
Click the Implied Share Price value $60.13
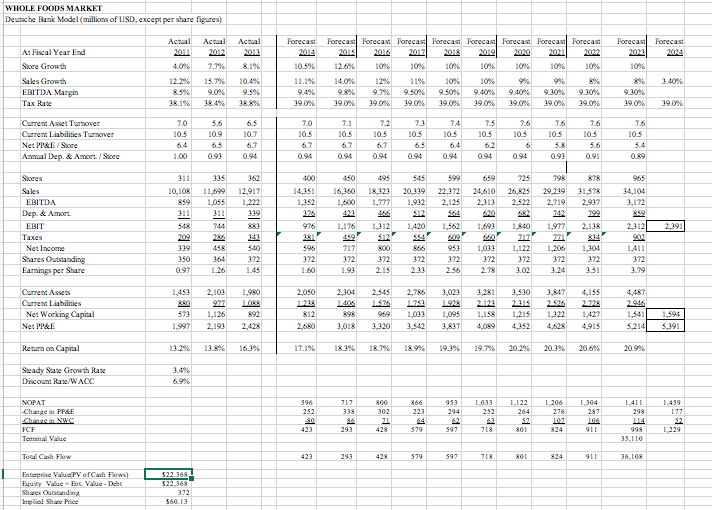pyautogui.click(x=177, y=501)
